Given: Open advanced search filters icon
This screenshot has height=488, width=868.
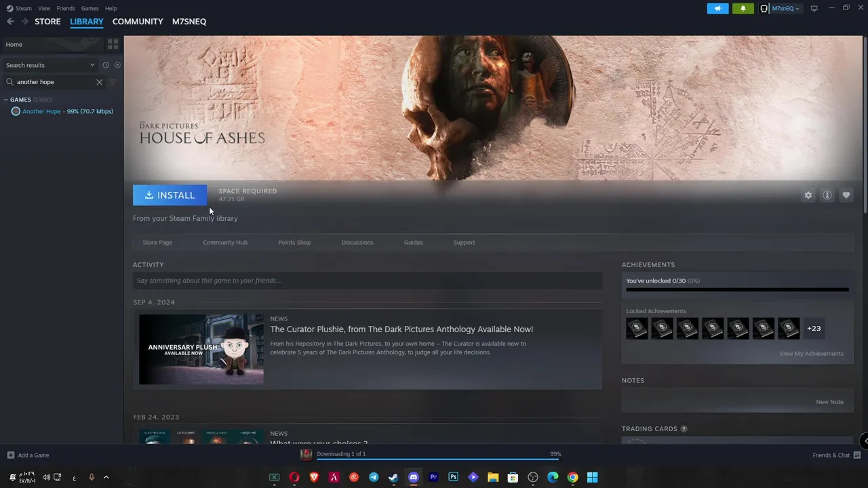Looking at the screenshot, I should click(113, 82).
